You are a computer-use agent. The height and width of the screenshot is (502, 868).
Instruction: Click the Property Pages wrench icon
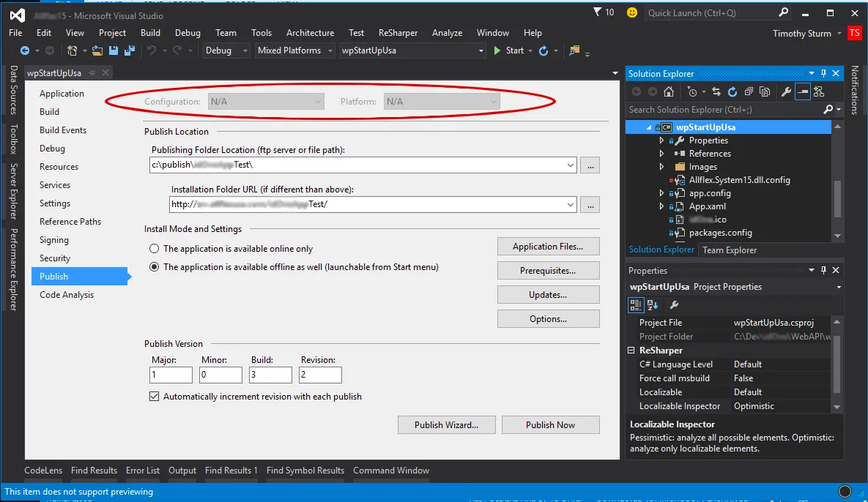click(674, 304)
